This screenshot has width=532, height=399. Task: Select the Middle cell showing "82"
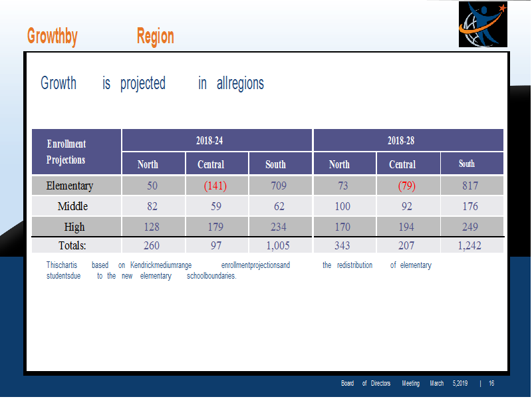[x=154, y=206]
